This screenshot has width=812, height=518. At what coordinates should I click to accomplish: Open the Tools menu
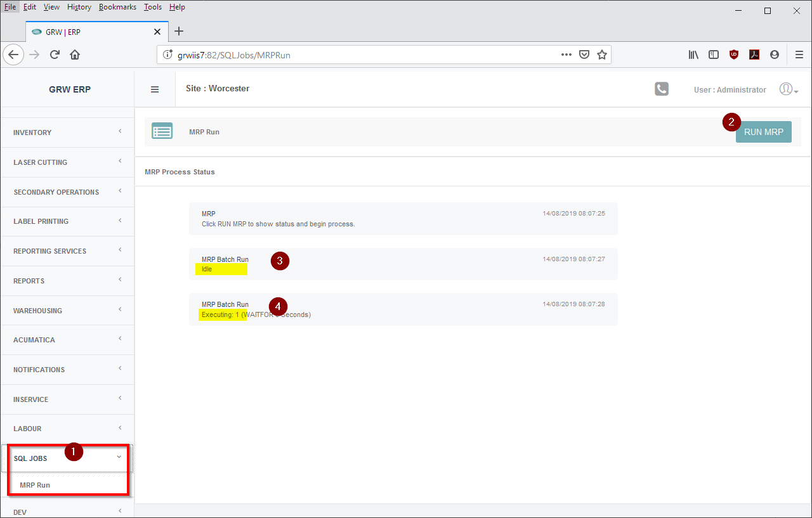(x=152, y=7)
